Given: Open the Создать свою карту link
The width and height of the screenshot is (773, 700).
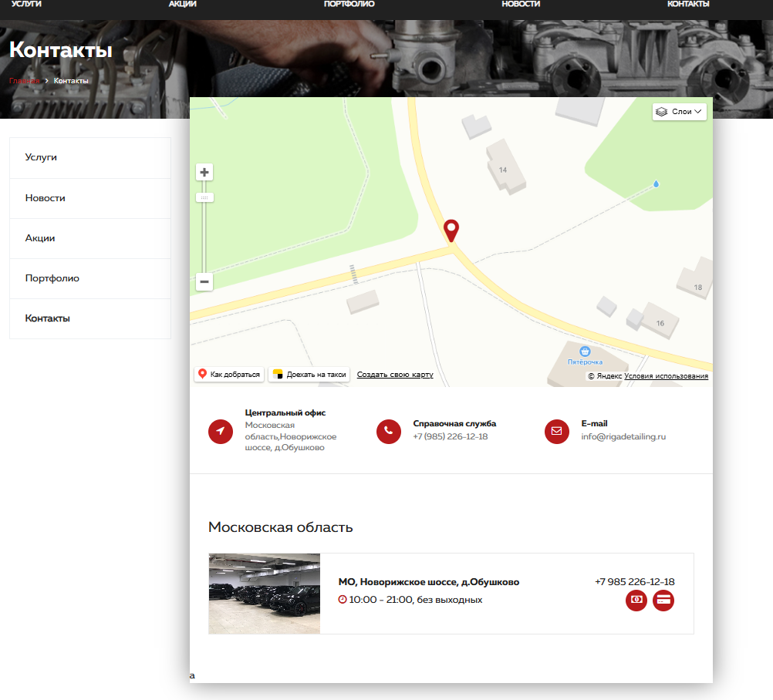Looking at the screenshot, I should pyautogui.click(x=395, y=375).
